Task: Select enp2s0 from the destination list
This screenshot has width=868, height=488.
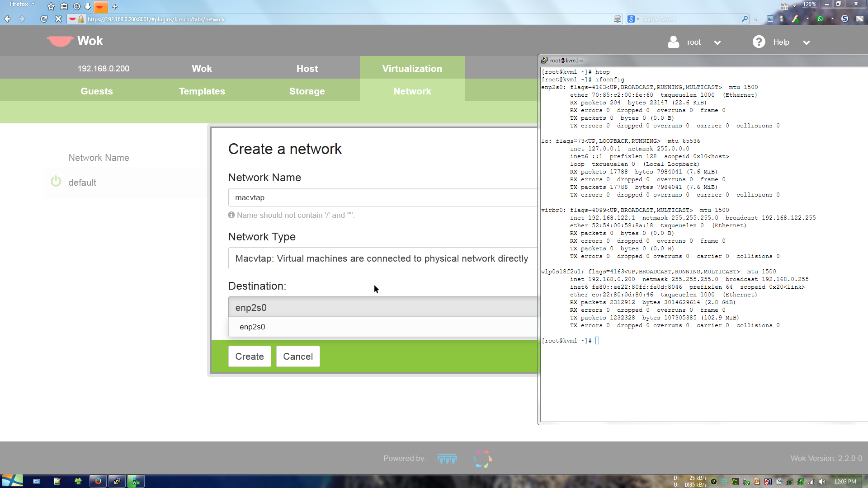Action: 252,327
